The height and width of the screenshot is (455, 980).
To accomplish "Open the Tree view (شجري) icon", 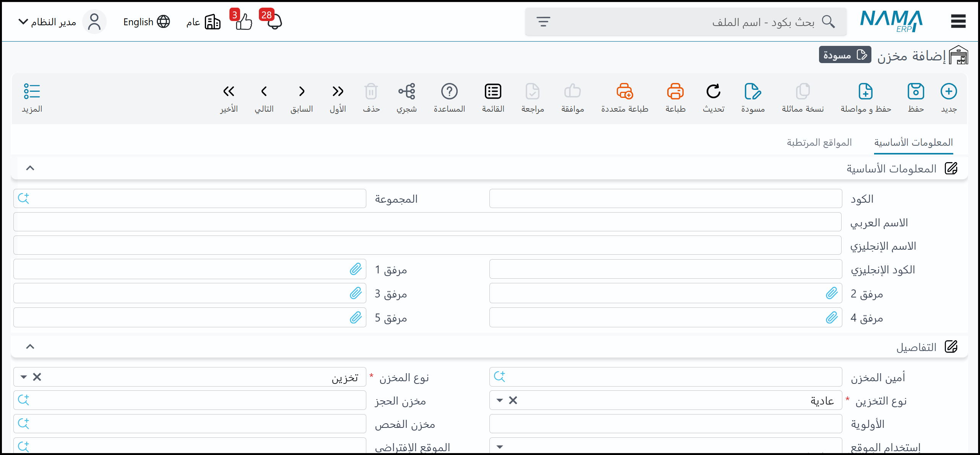I will (x=406, y=92).
